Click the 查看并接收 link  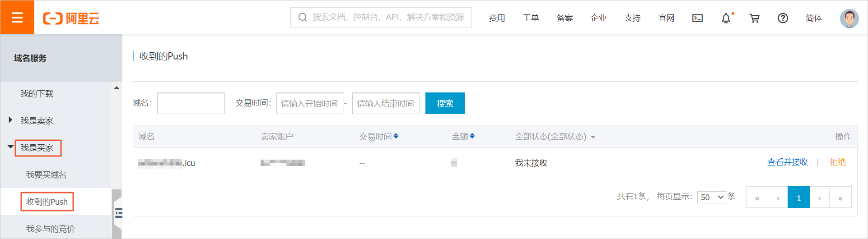787,162
